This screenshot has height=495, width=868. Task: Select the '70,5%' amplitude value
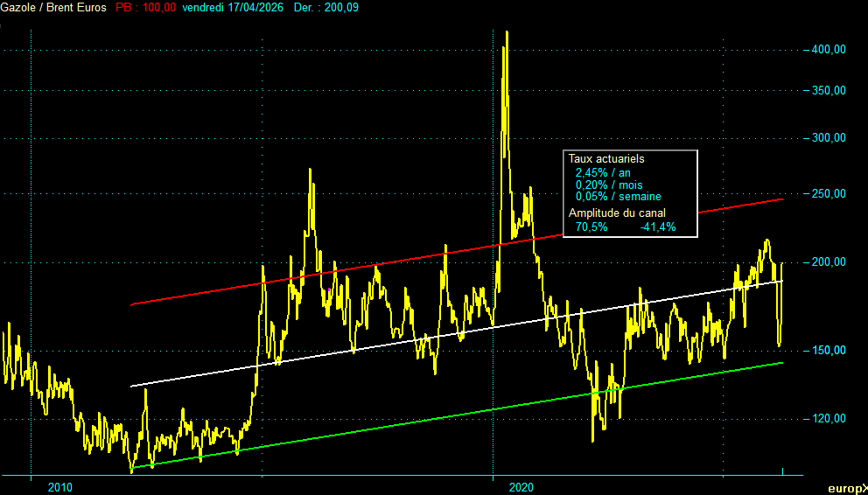(591, 227)
